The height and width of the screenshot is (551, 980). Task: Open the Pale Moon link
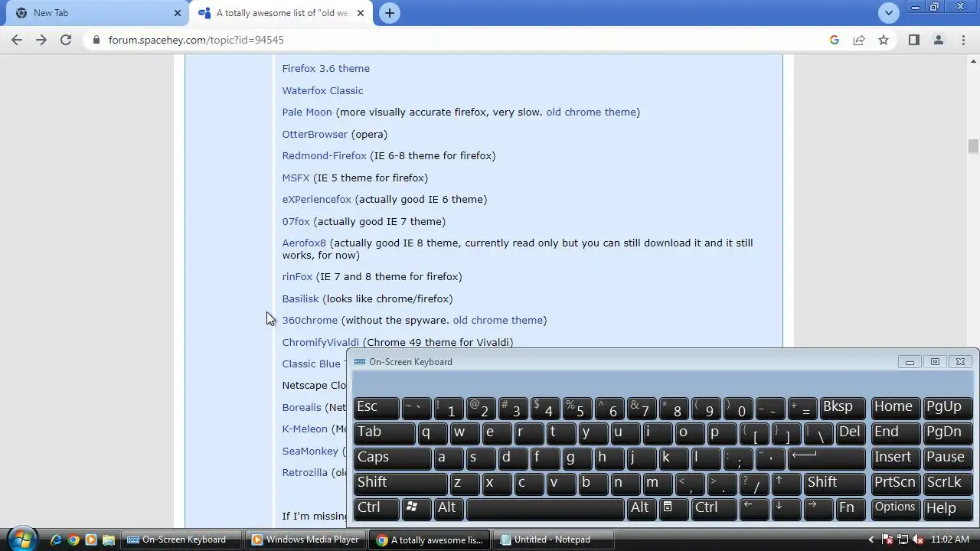click(x=307, y=112)
